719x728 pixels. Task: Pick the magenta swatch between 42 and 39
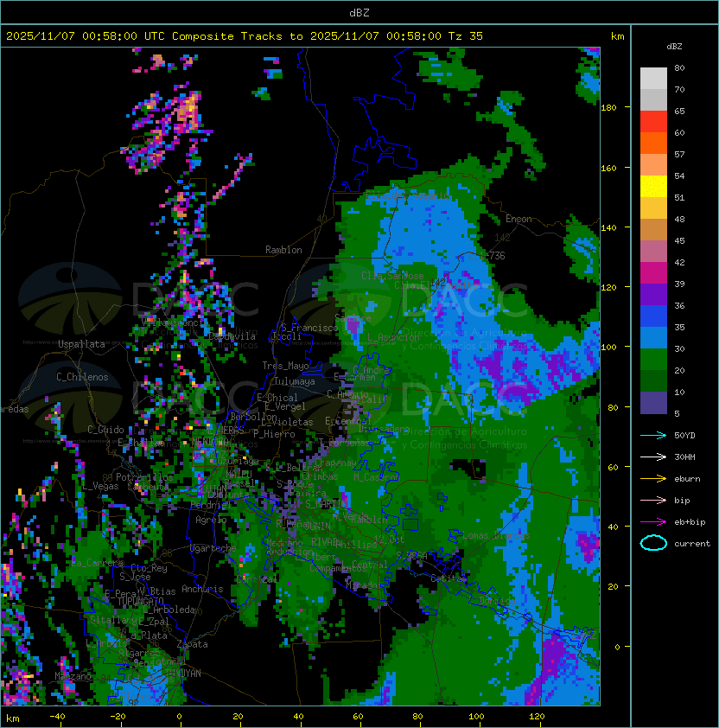click(653, 273)
